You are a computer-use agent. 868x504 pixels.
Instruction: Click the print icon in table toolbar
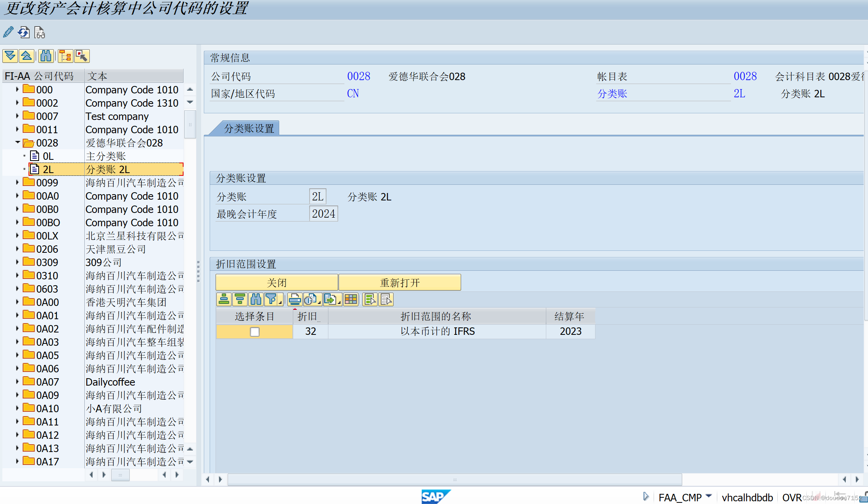point(295,300)
